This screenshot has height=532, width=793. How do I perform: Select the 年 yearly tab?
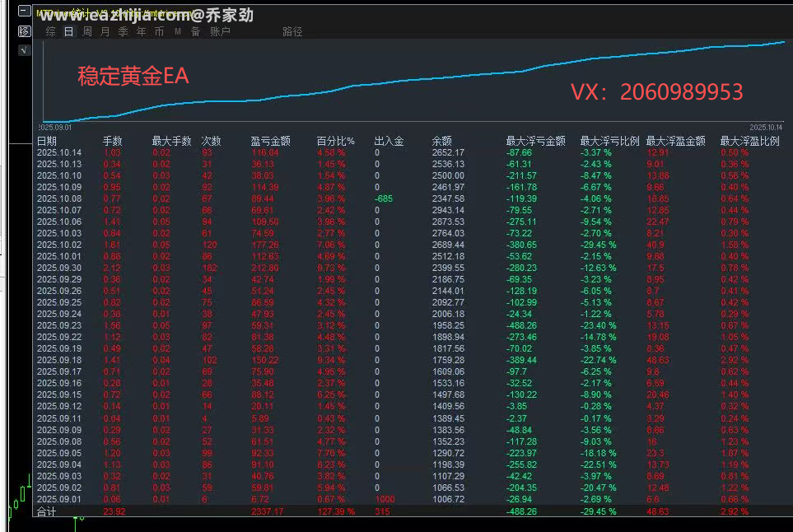pyautogui.click(x=141, y=31)
